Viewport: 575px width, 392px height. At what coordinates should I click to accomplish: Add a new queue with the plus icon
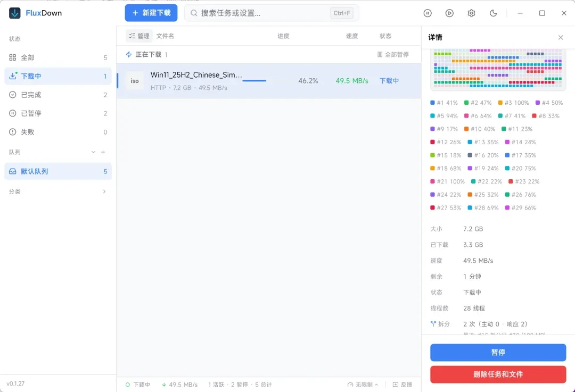[x=103, y=152]
